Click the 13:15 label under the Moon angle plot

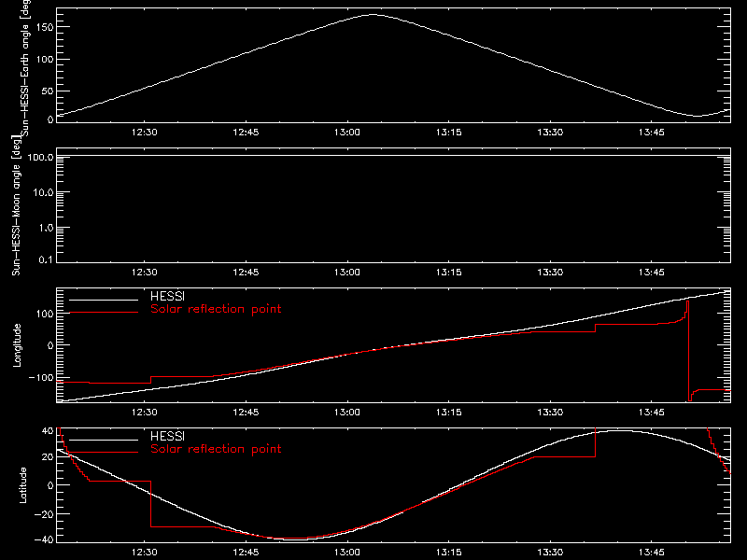449,272
